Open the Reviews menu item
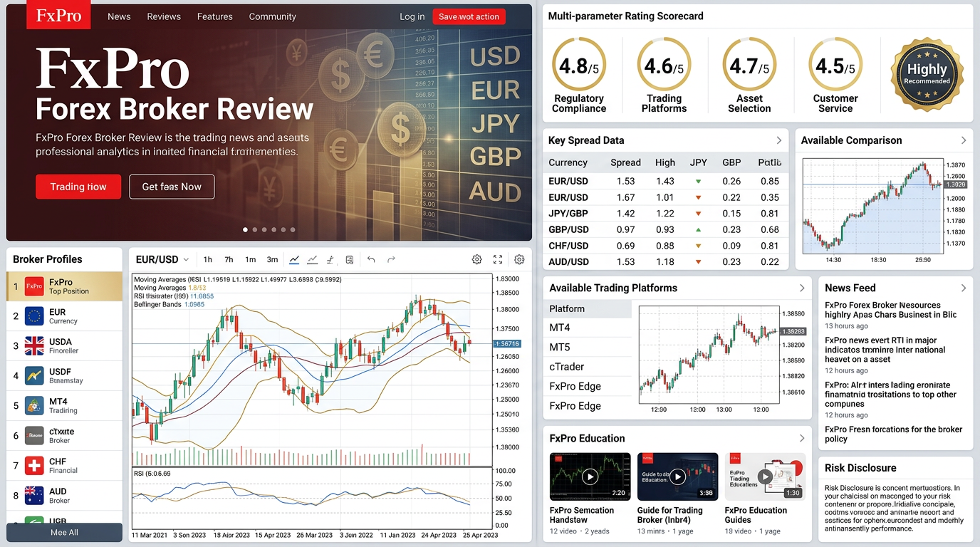This screenshot has width=980, height=547. [164, 16]
